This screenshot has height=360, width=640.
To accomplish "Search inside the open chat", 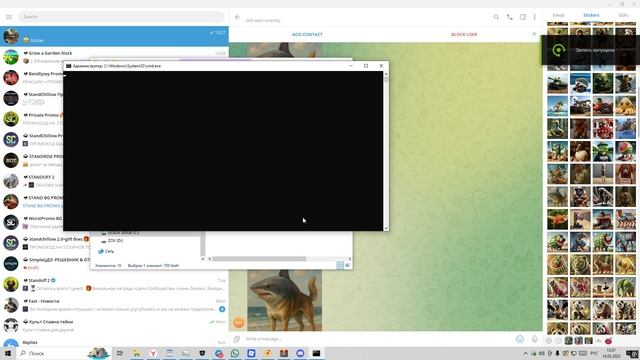I will 496,17.
